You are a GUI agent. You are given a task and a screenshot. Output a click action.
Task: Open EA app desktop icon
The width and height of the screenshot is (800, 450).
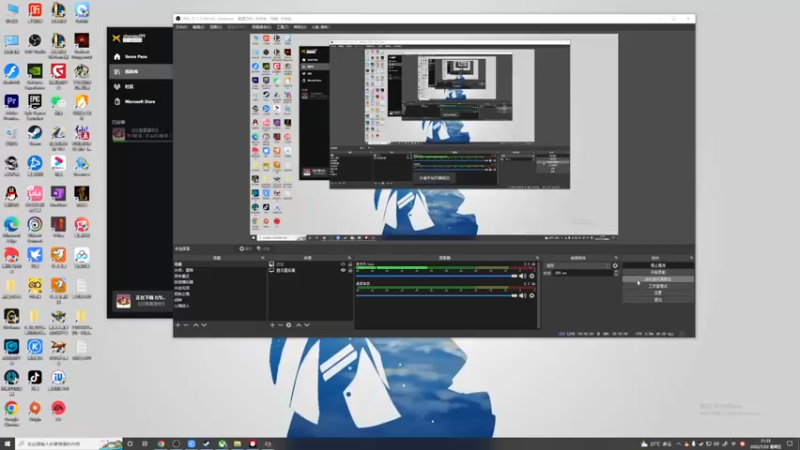(58, 411)
